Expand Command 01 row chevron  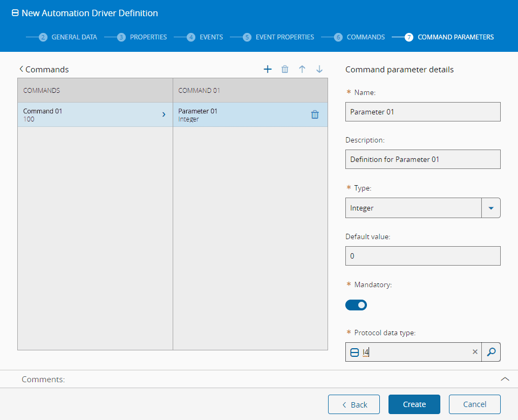[163, 114]
